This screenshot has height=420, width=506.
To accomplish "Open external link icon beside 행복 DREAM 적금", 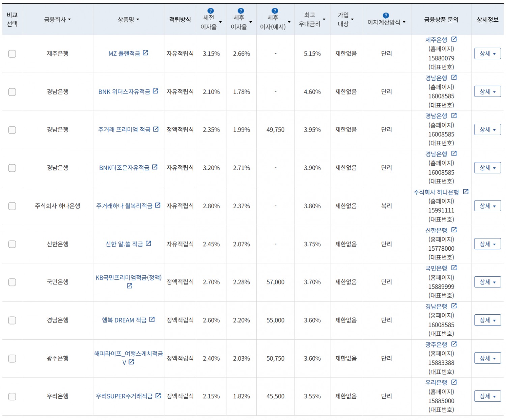I will [152, 319].
